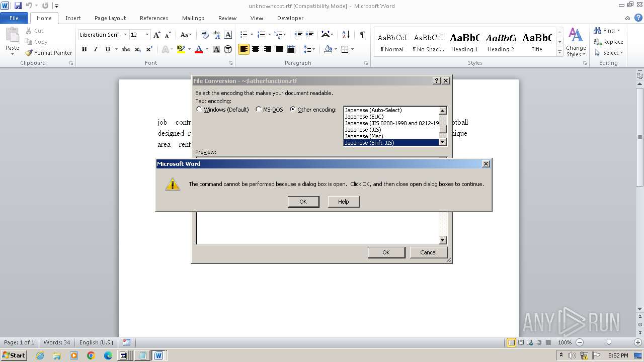Image resolution: width=644 pixels, height=362 pixels.
Task: Align text left
Action: (x=244, y=49)
